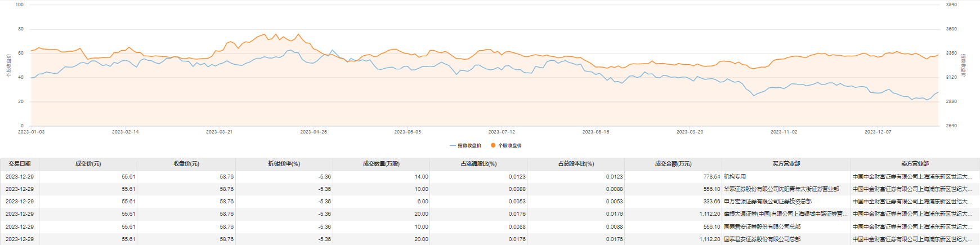The width and height of the screenshot is (980, 245).
Task: Sort by the 占流通股比(%) column header
Action: tap(478, 164)
